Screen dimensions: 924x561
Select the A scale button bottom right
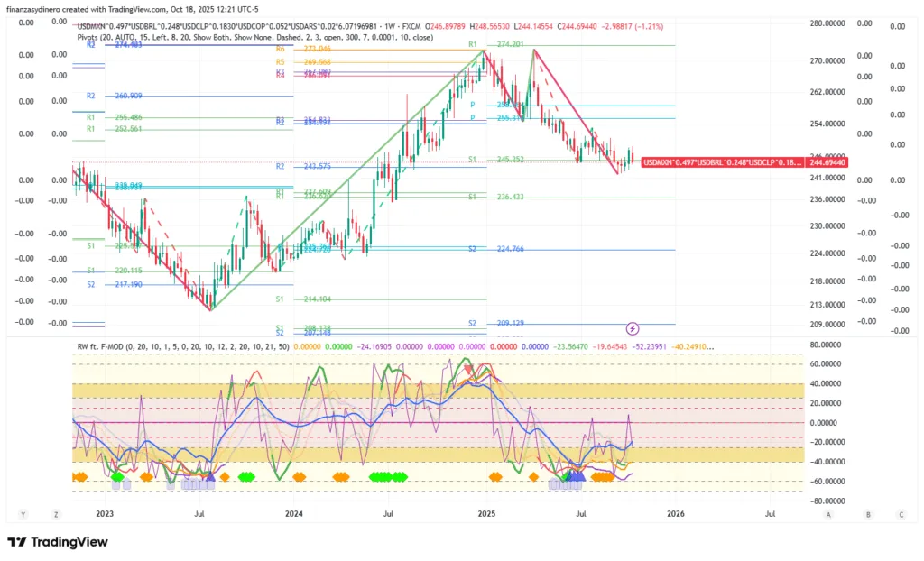pos(828,514)
